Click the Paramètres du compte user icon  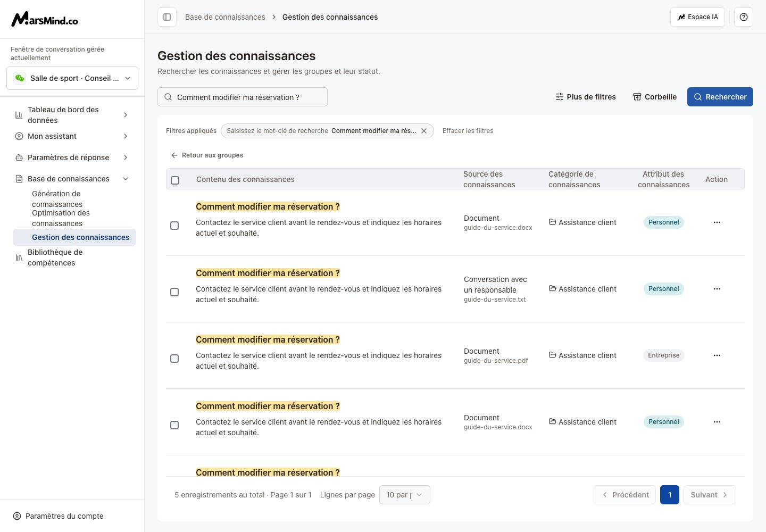pos(17,516)
